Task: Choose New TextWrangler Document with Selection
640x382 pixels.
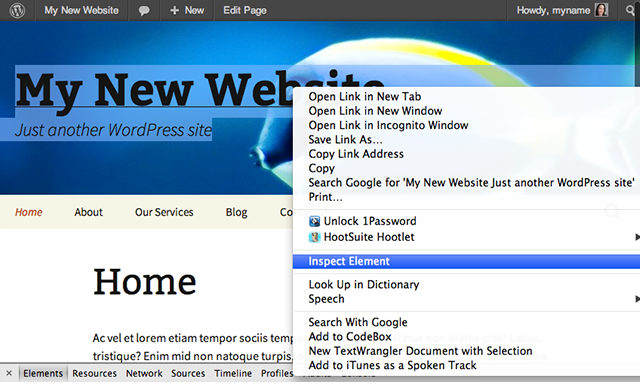Action: pos(420,351)
